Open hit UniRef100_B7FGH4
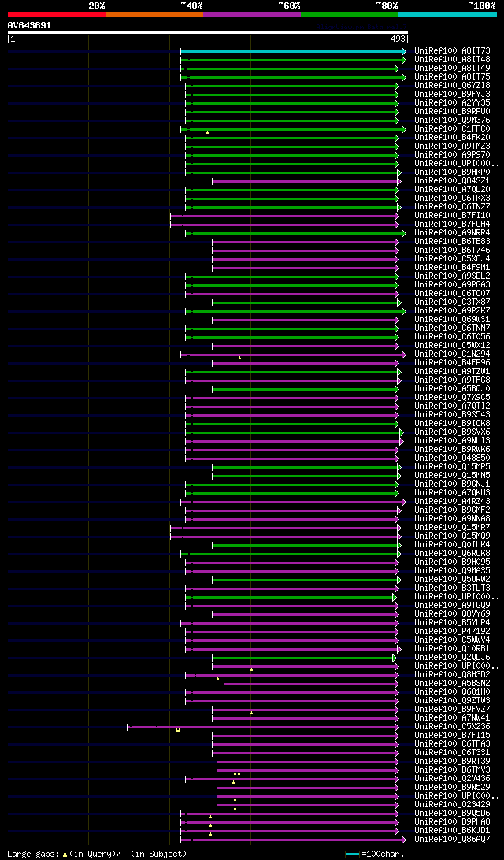 [x=453, y=224]
